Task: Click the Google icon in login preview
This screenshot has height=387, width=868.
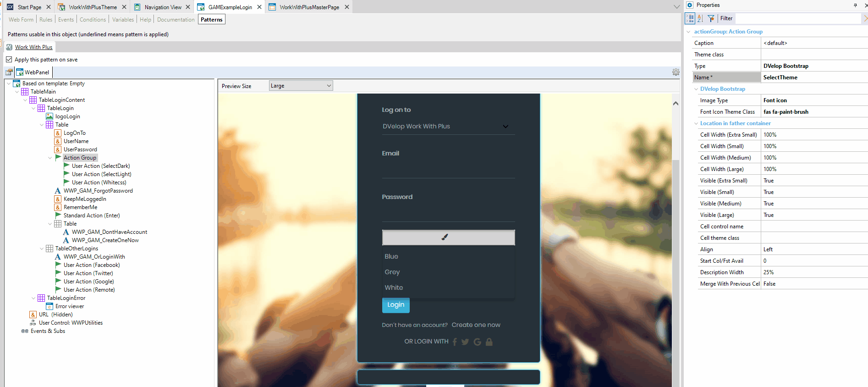Action: pyautogui.click(x=477, y=342)
